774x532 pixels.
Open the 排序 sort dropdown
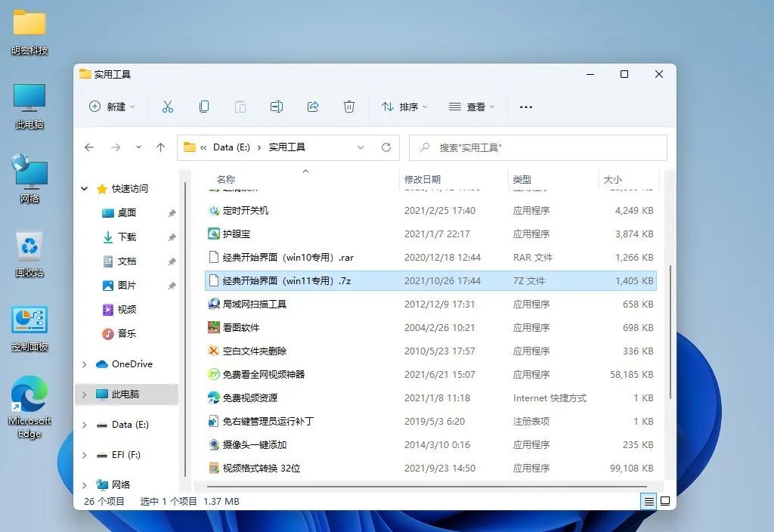[404, 107]
